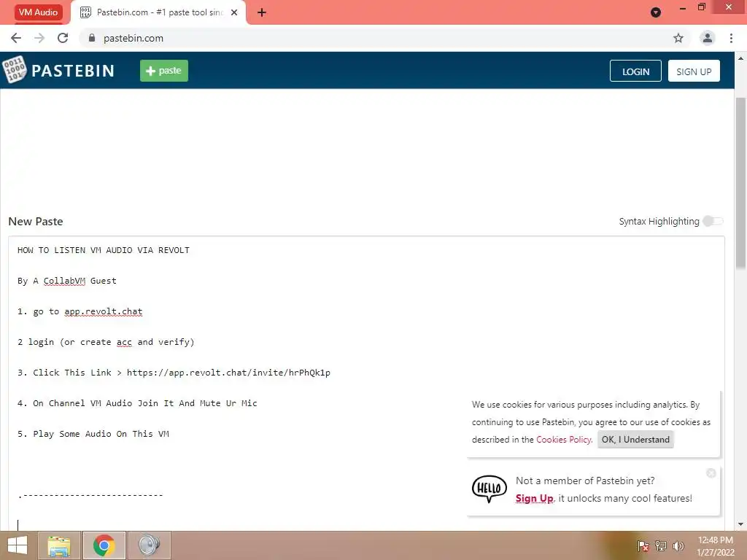Viewport: 747px width, 560px height.
Task: Click the browser forward arrow
Action: pos(39,38)
